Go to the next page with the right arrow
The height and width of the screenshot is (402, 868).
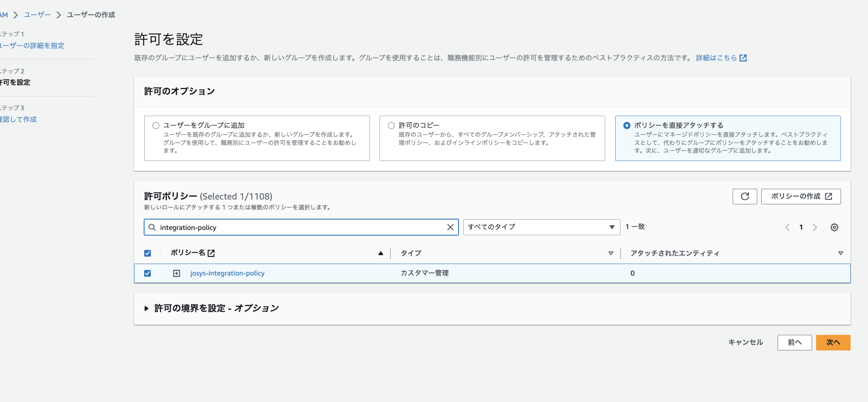click(x=815, y=227)
